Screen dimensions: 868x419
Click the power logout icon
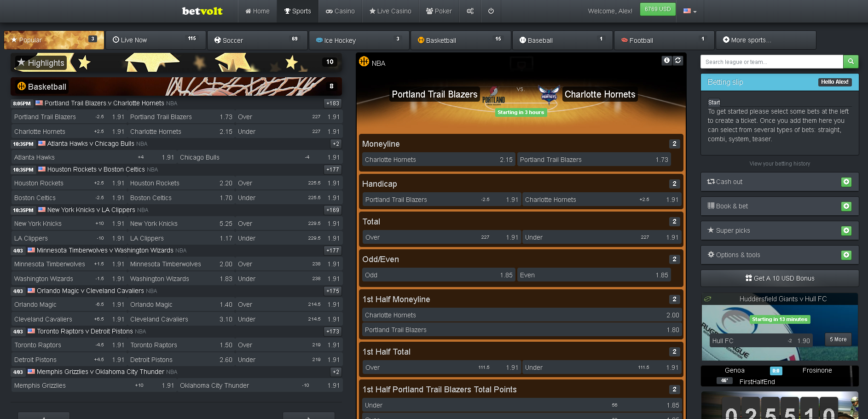(x=491, y=11)
